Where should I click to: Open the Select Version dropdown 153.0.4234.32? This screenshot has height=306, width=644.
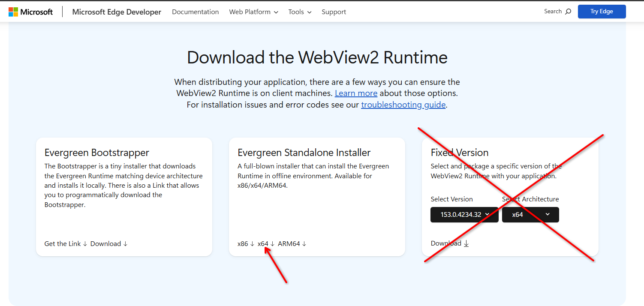click(x=464, y=215)
